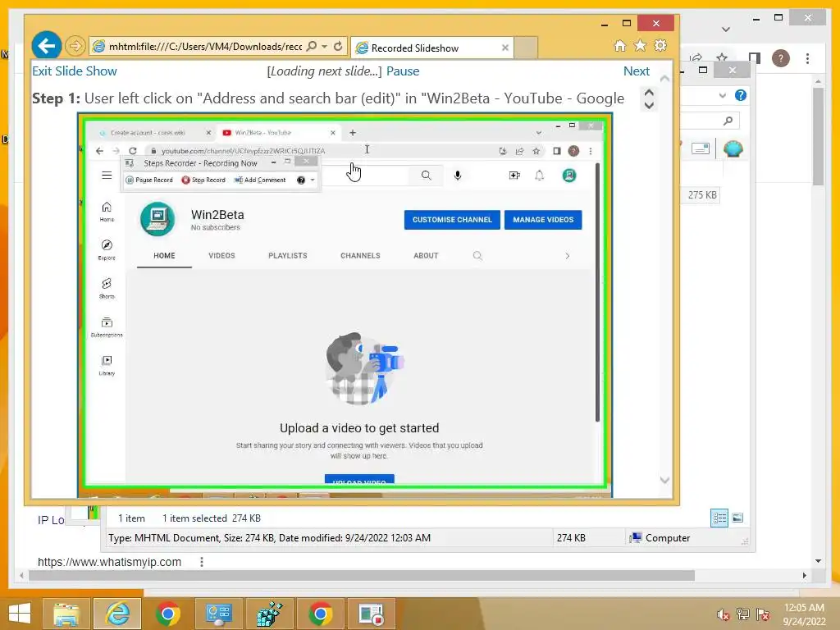Toggle Chrome's side panel icon

[x=755, y=58]
